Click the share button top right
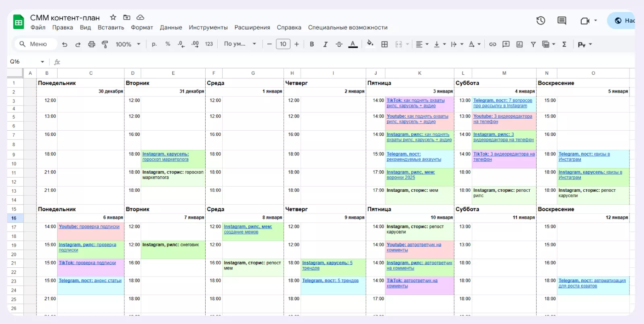The image size is (644, 324). click(622, 21)
